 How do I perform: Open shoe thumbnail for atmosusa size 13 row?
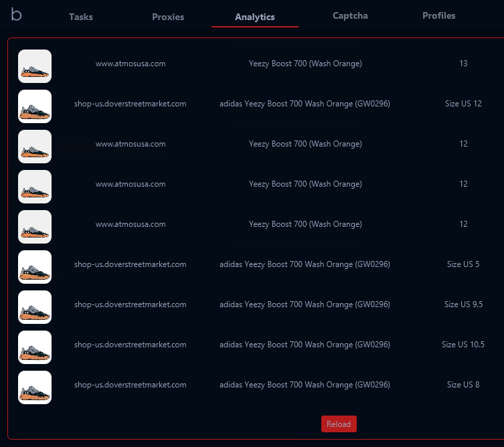pyautogui.click(x=35, y=66)
